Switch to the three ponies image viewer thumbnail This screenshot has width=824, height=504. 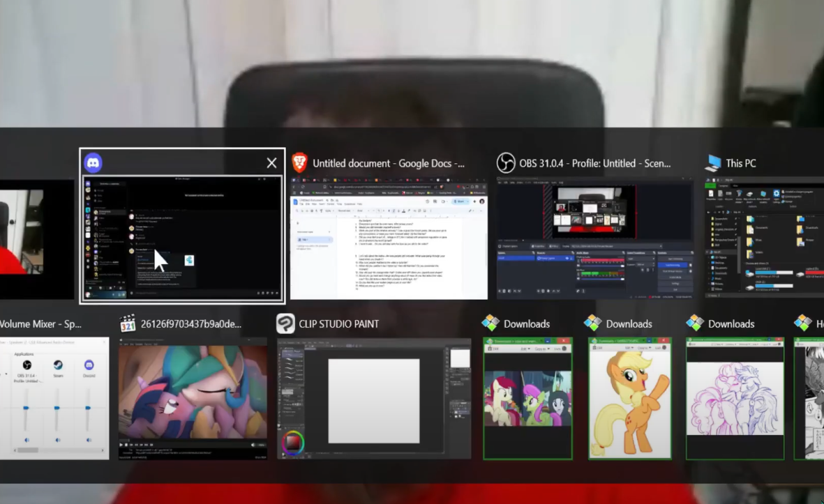click(527, 399)
